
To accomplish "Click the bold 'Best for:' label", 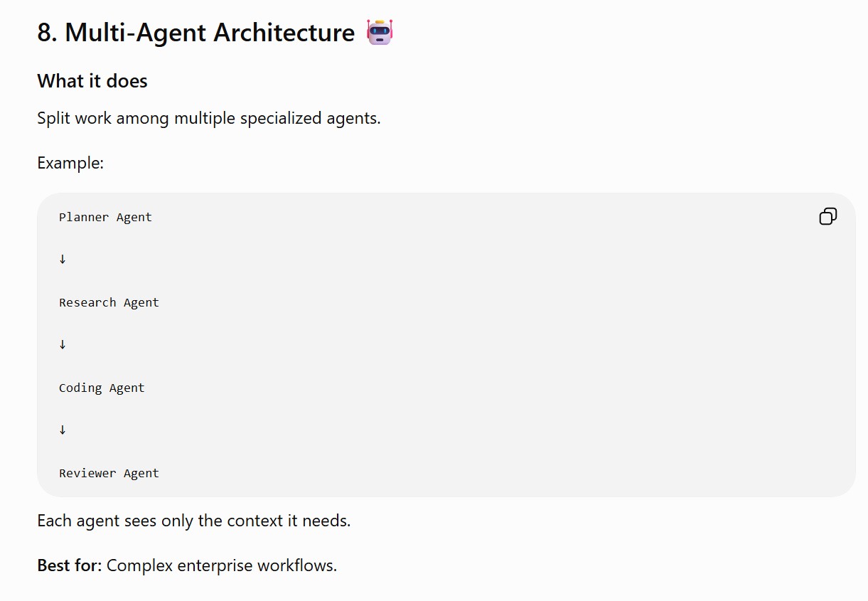I will [x=70, y=566].
